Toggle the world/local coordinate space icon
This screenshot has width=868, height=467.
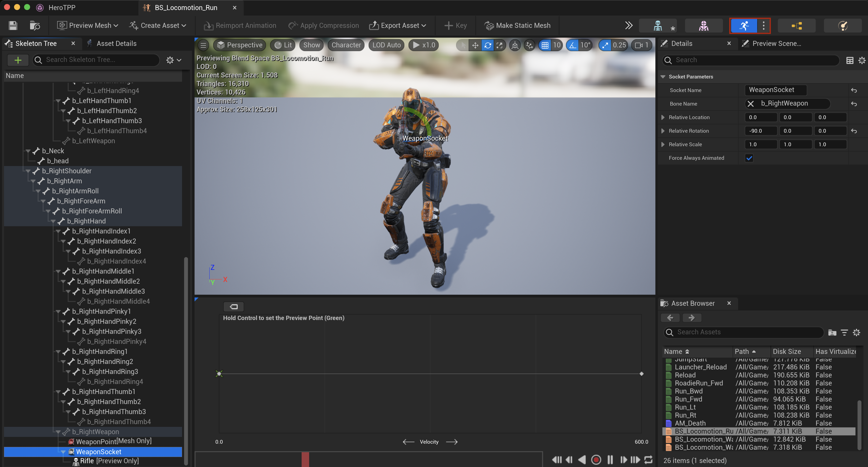pyautogui.click(x=515, y=45)
